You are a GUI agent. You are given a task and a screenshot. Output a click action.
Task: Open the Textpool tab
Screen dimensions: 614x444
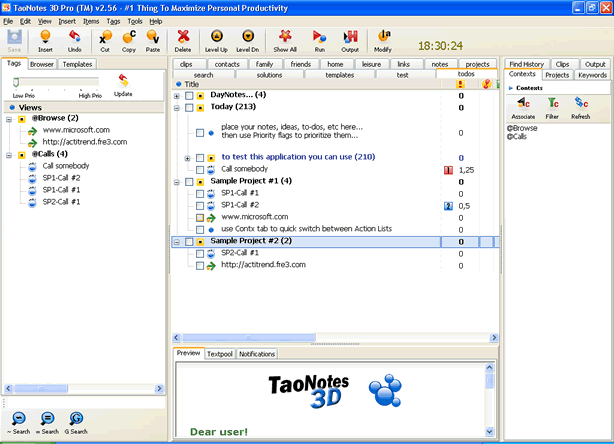(220, 354)
